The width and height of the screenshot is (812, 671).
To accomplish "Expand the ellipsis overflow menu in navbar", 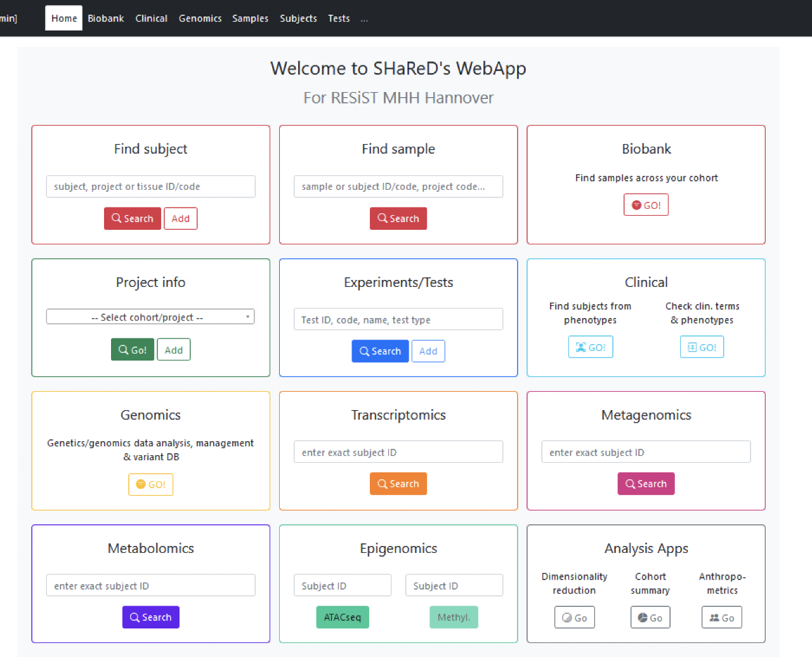I will click(364, 19).
